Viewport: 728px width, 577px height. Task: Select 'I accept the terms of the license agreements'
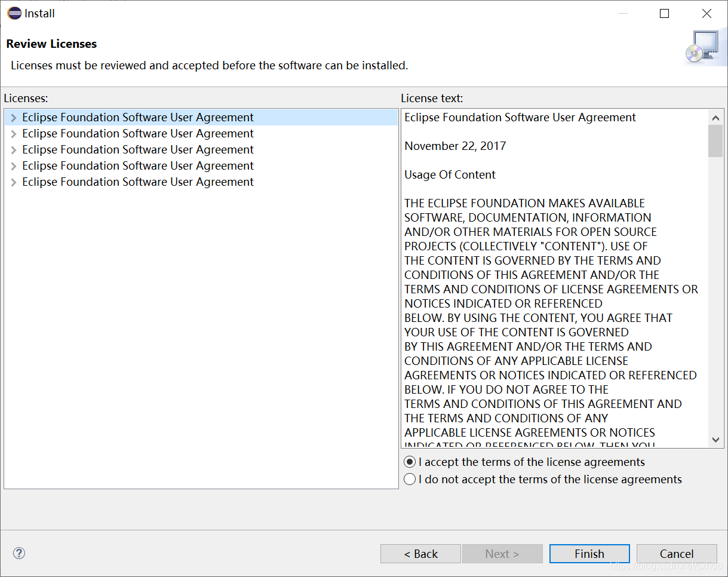pos(525,462)
